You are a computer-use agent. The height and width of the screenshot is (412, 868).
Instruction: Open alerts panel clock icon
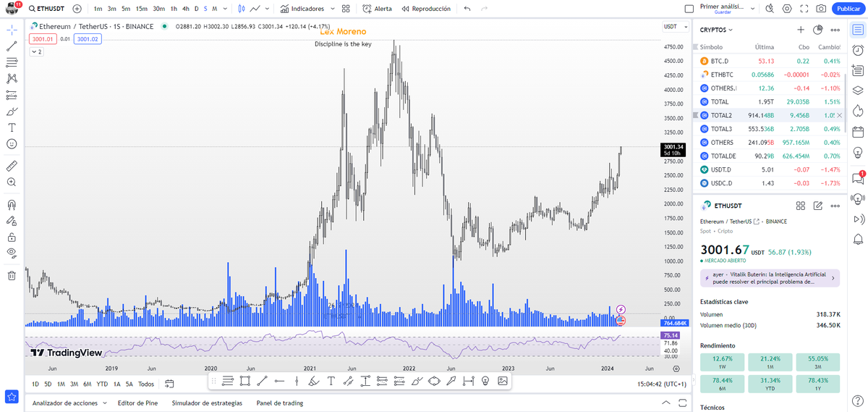tap(858, 49)
